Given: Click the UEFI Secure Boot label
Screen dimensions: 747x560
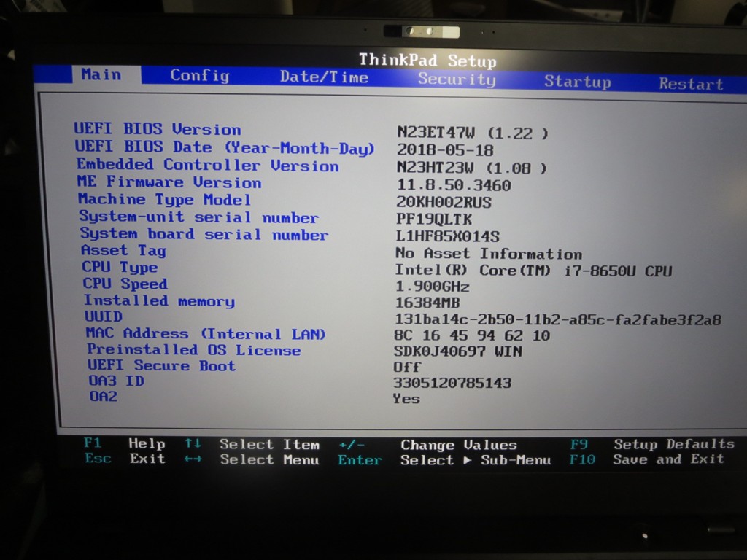Looking at the screenshot, I should pyautogui.click(x=161, y=365).
